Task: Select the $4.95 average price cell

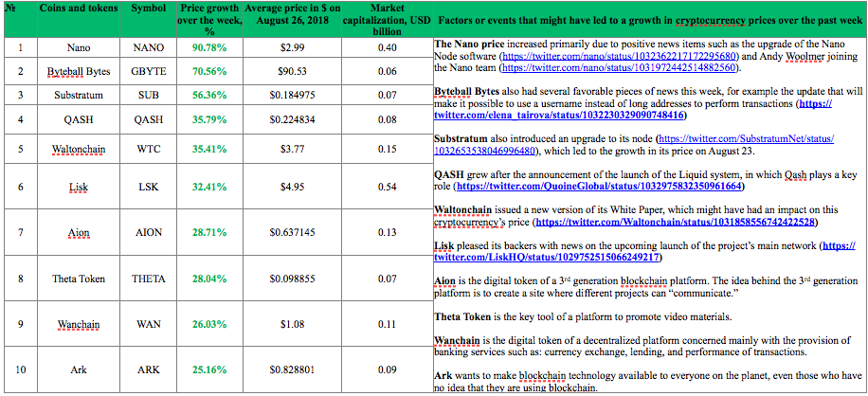Action: click(x=292, y=187)
